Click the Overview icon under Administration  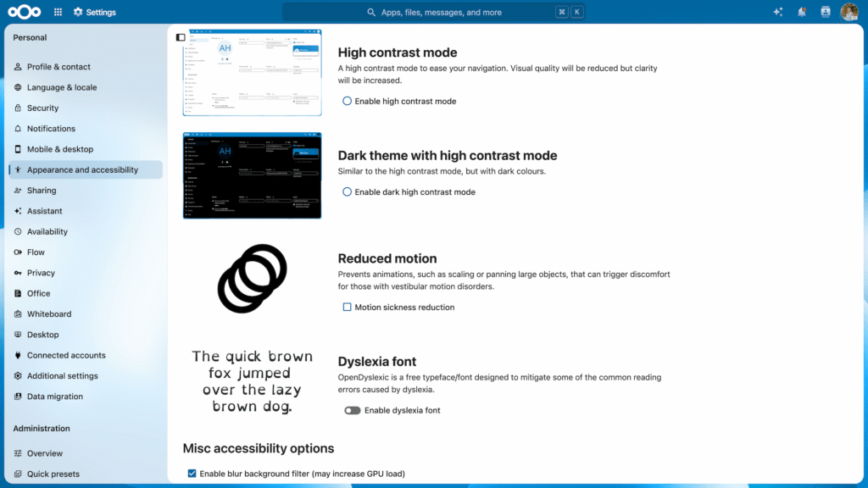[x=18, y=453]
